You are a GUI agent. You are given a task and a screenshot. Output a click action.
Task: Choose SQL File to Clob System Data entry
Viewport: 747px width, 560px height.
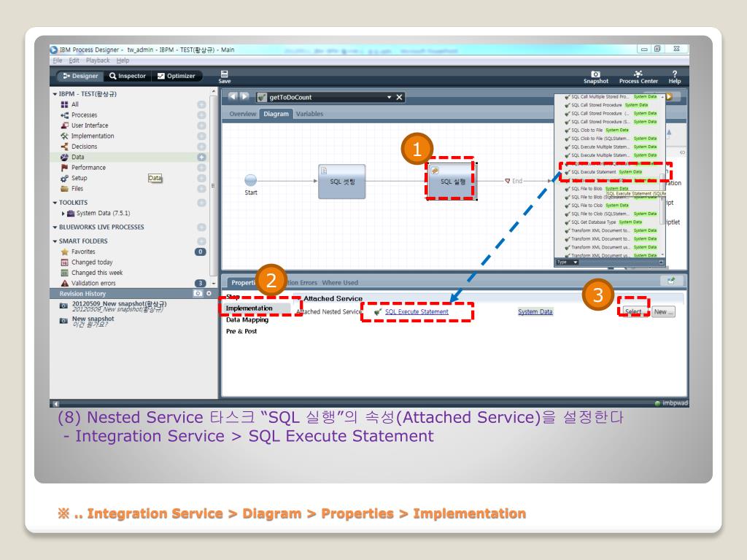click(x=597, y=205)
